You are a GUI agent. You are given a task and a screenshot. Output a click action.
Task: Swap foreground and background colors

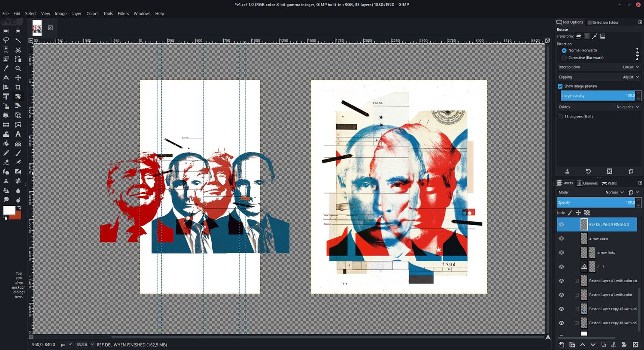19,208
